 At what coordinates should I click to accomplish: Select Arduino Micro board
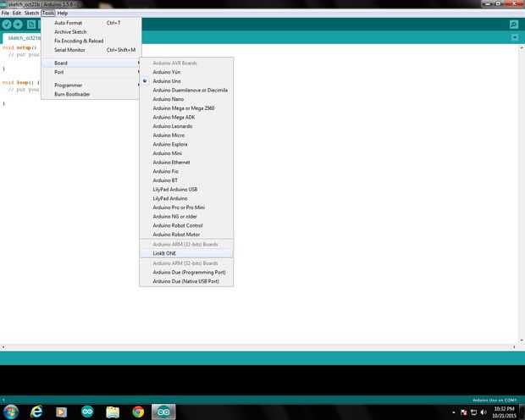pyautogui.click(x=186, y=135)
